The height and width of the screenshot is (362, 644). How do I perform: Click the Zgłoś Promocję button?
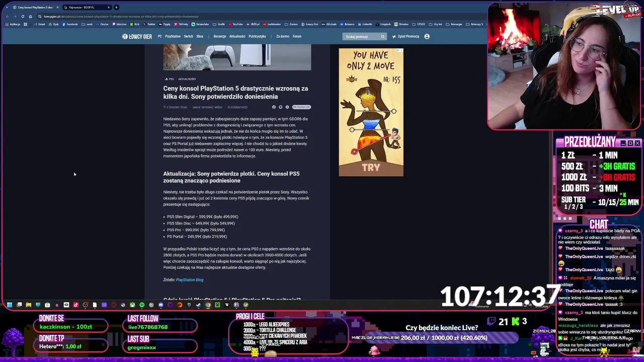point(406,36)
